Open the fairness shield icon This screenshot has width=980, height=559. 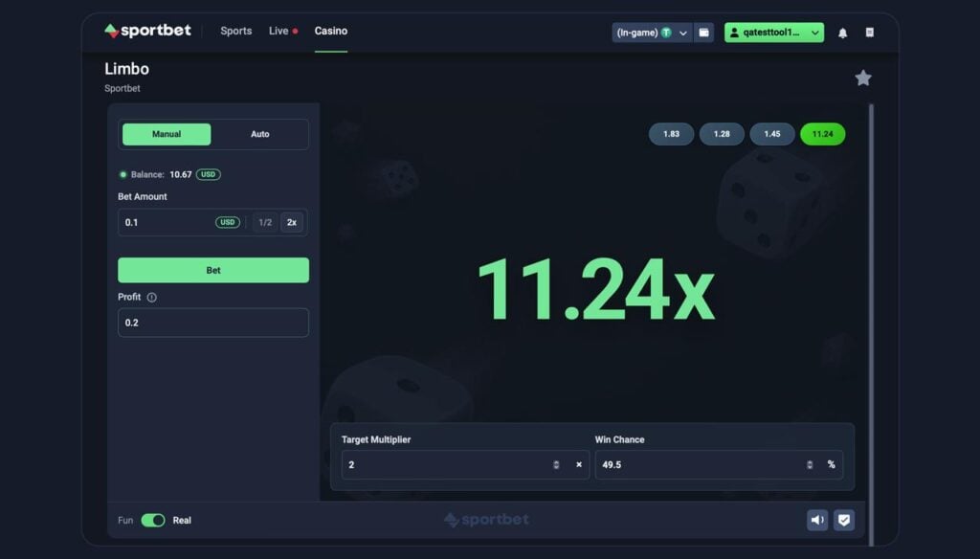pos(844,520)
